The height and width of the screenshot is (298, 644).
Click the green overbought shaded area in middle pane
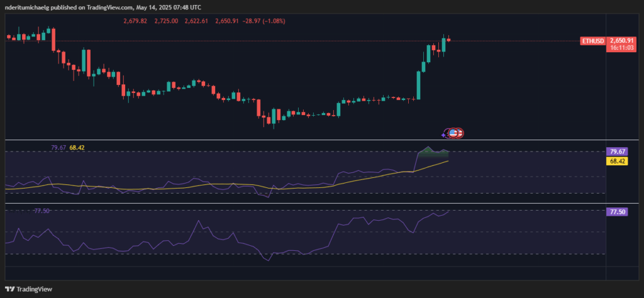click(x=433, y=152)
